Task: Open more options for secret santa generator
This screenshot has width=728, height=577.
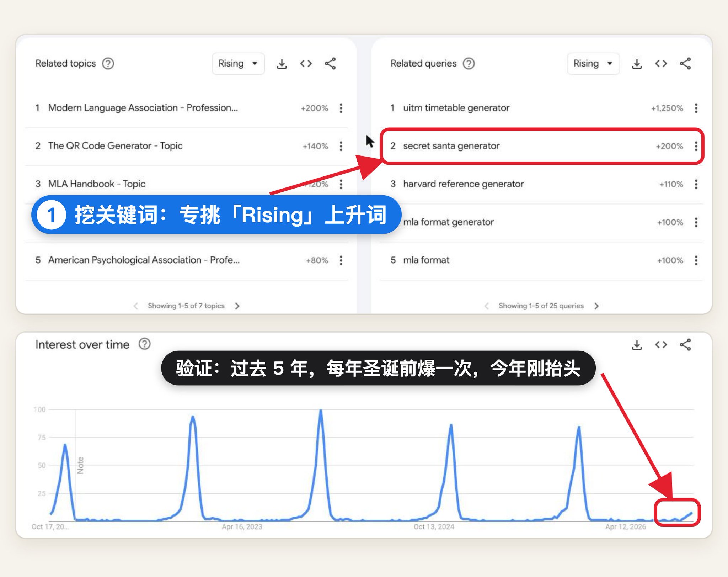Action: tap(696, 146)
